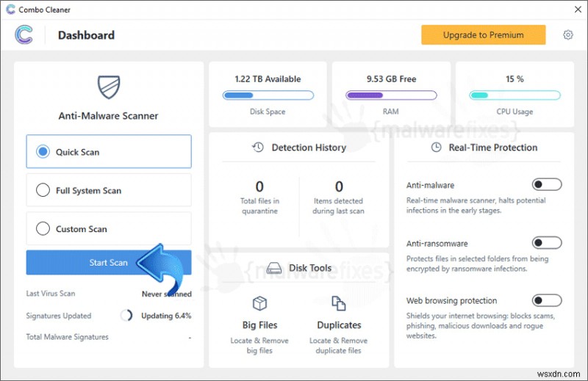Click Upgrade to Premium button
This screenshot has width=588, height=381.
pyautogui.click(x=484, y=35)
